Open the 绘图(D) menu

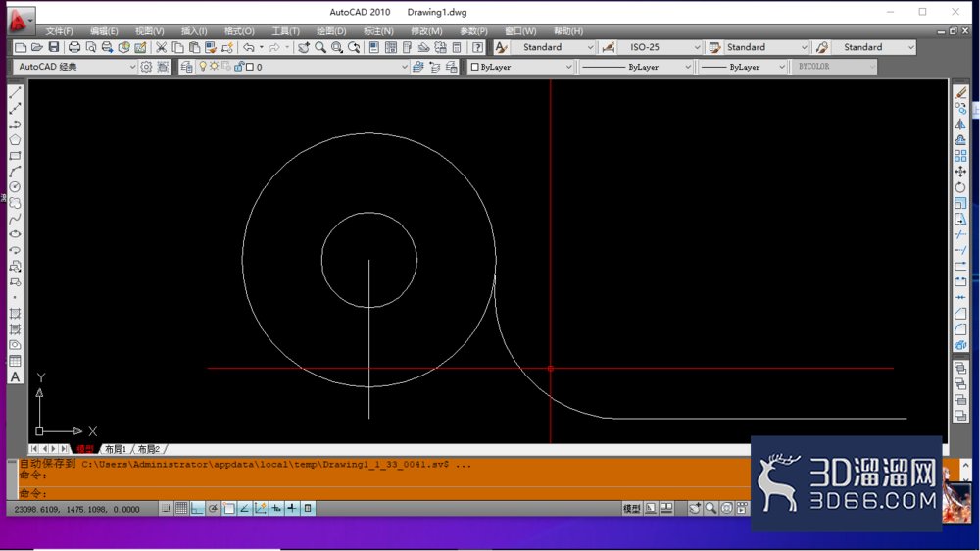click(x=331, y=31)
